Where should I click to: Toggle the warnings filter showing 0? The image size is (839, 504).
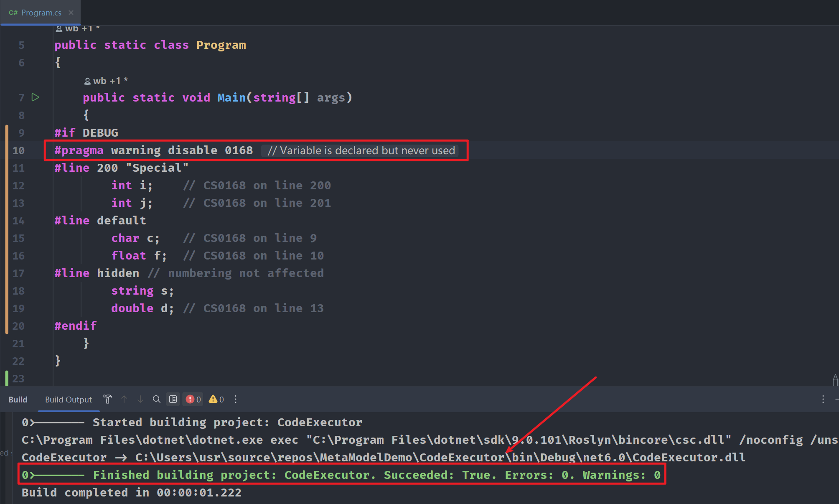point(216,400)
